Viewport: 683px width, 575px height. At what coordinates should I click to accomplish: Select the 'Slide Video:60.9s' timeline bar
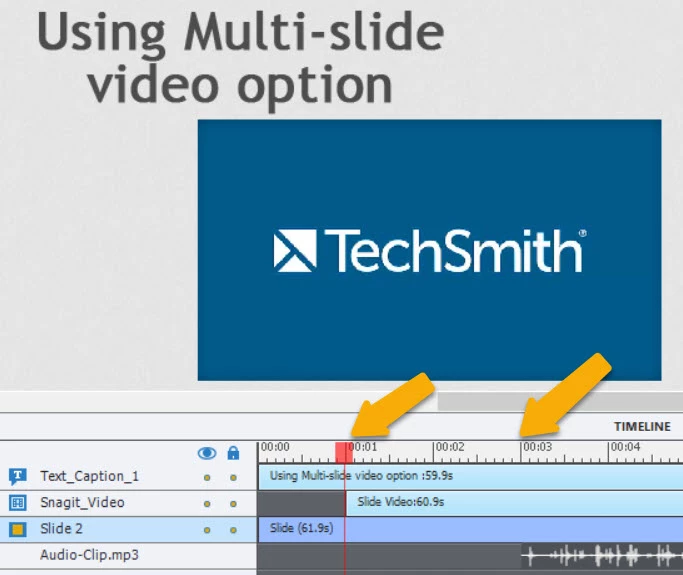pos(514,502)
